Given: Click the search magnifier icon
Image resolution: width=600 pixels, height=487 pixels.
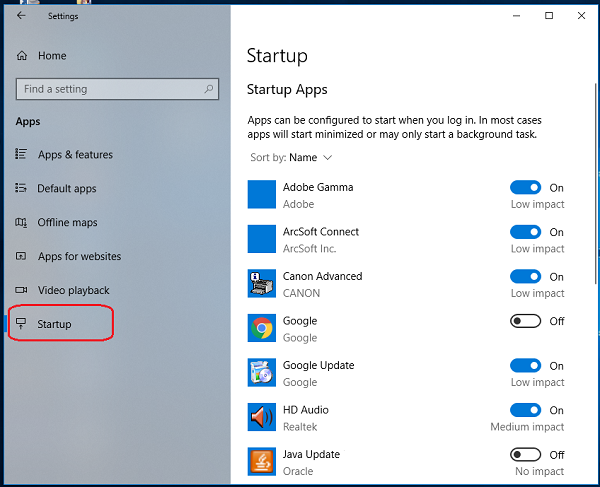Looking at the screenshot, I should pos(209,89).
